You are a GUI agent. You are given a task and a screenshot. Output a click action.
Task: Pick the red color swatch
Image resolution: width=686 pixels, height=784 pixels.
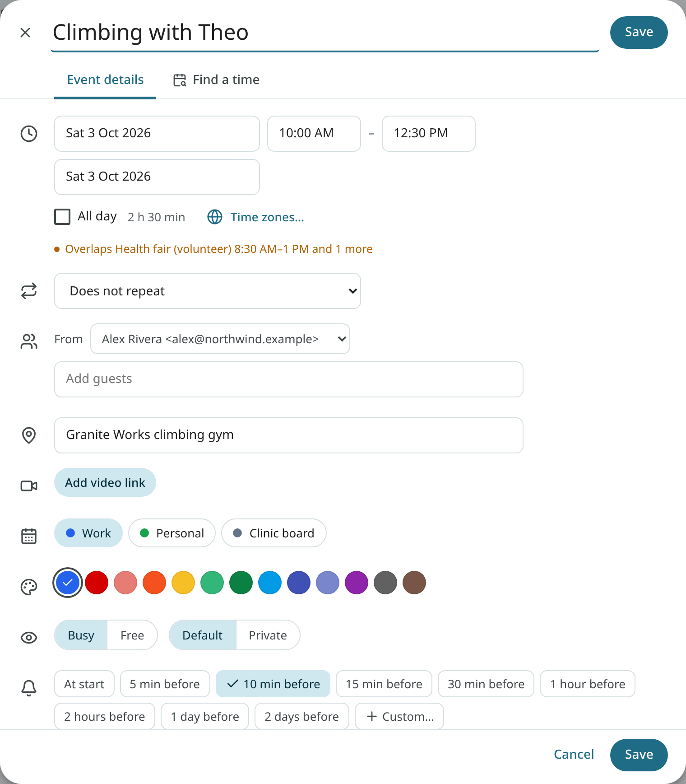point(97,583)
